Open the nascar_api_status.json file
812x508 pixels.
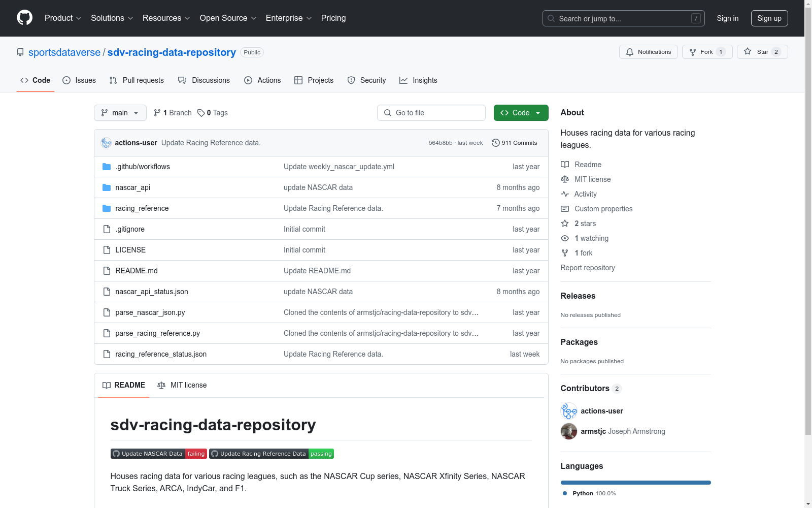pos(152,292)
